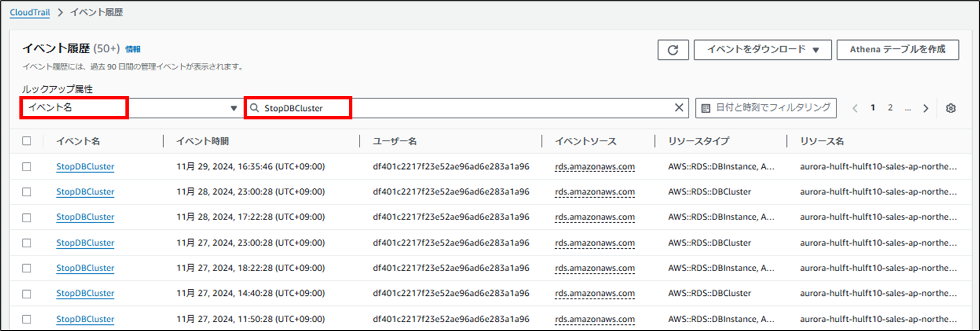
Task: Open the ルックアップ属性 イベント名 dropdown
Action: [x=131, y=108]
